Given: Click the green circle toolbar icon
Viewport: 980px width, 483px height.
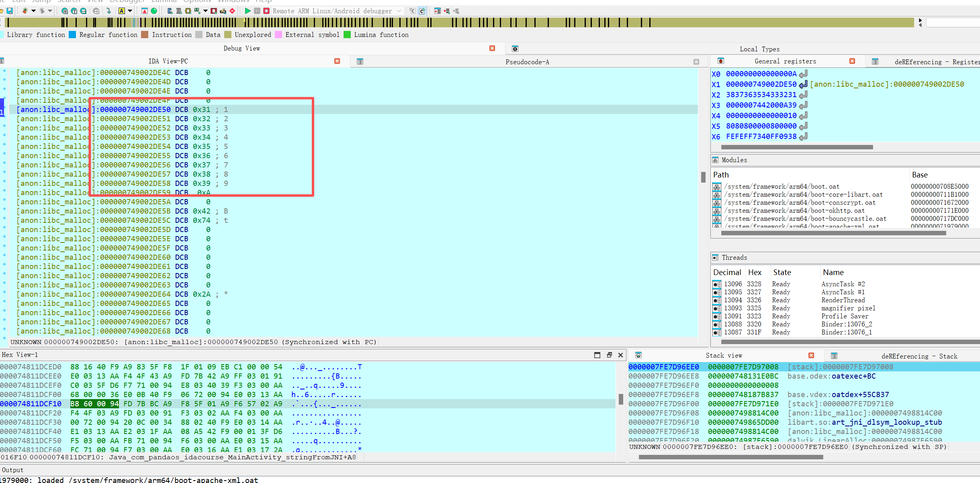Looking at the screenshot, I should [x=154, y=11].
